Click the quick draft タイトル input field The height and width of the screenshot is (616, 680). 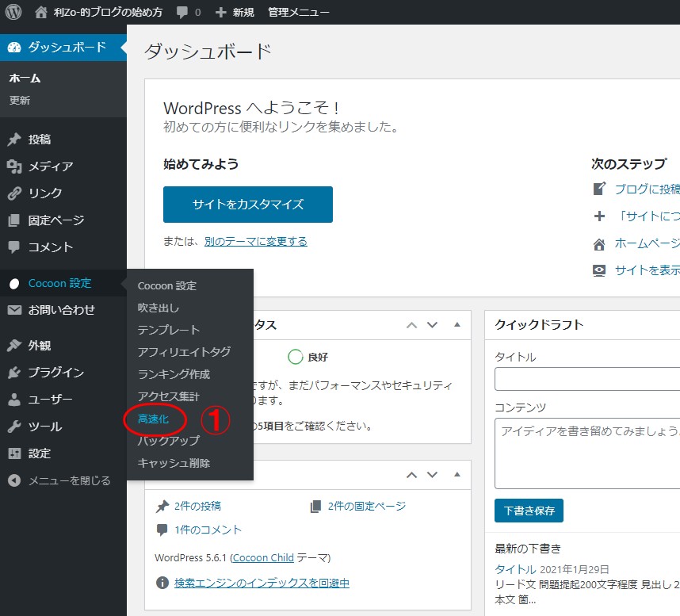tap(586, 380)
